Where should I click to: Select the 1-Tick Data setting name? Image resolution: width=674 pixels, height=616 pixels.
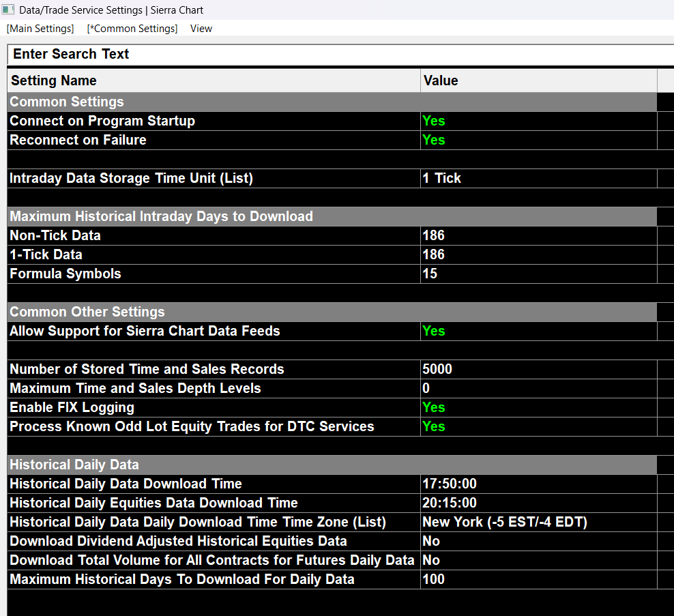pos(214,254)
